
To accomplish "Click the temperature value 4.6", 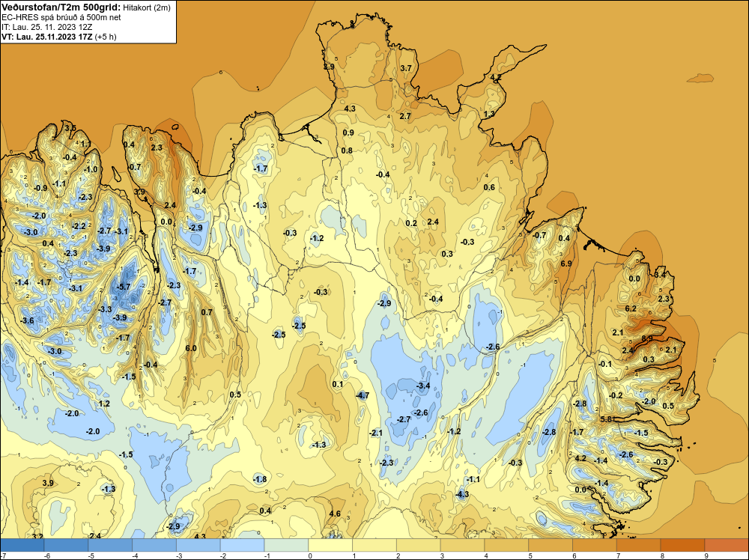I will coord(335,514).
